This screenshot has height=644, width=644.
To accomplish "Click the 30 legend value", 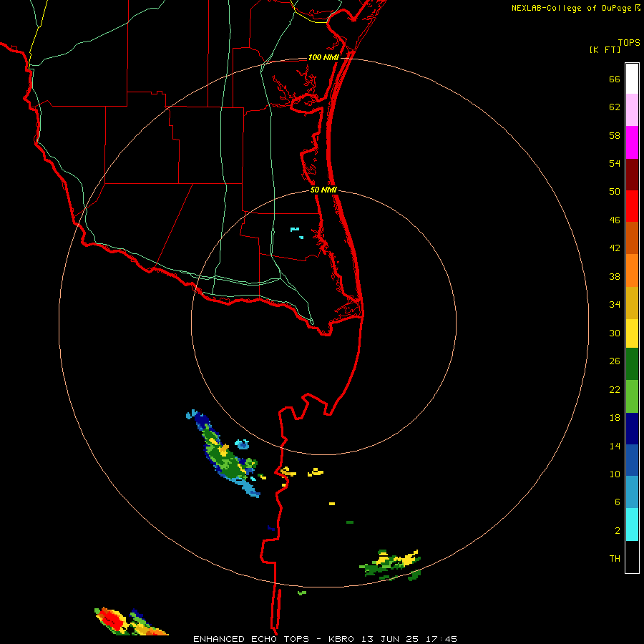I will pos(615,333).
